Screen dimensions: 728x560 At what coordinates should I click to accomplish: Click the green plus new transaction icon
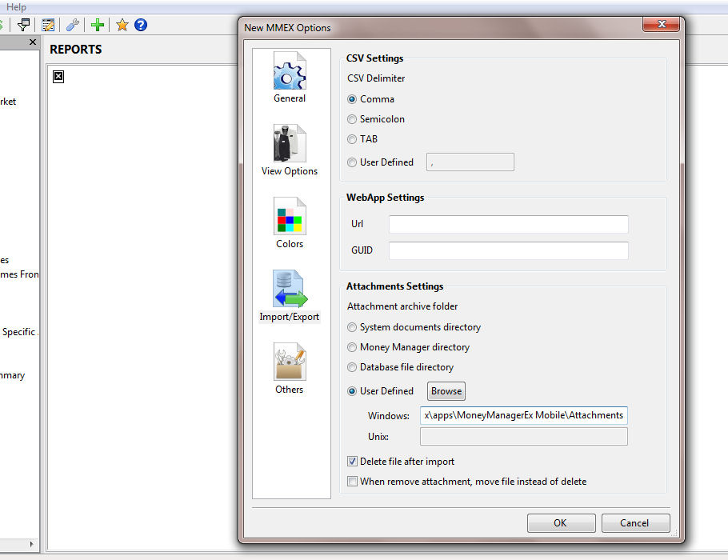(98, 25)
